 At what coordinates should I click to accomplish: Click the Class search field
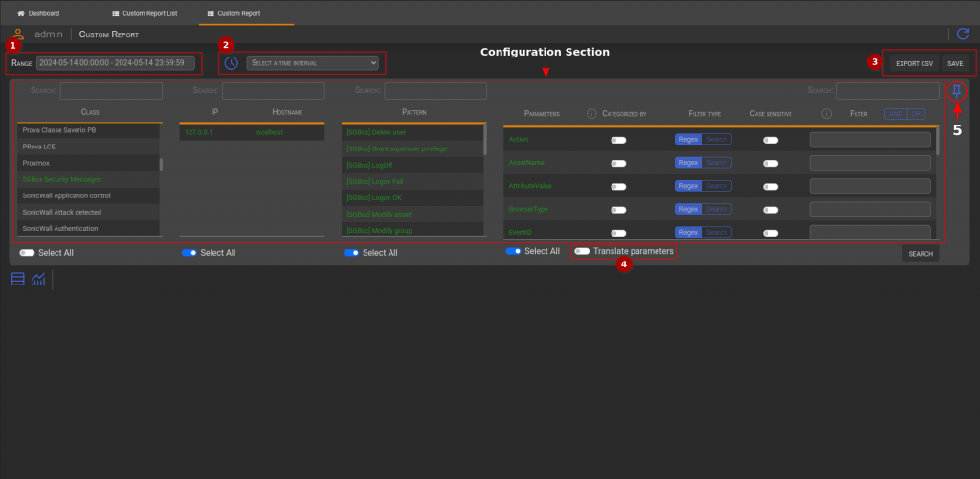pyautogui.click(x=111, y=91)
